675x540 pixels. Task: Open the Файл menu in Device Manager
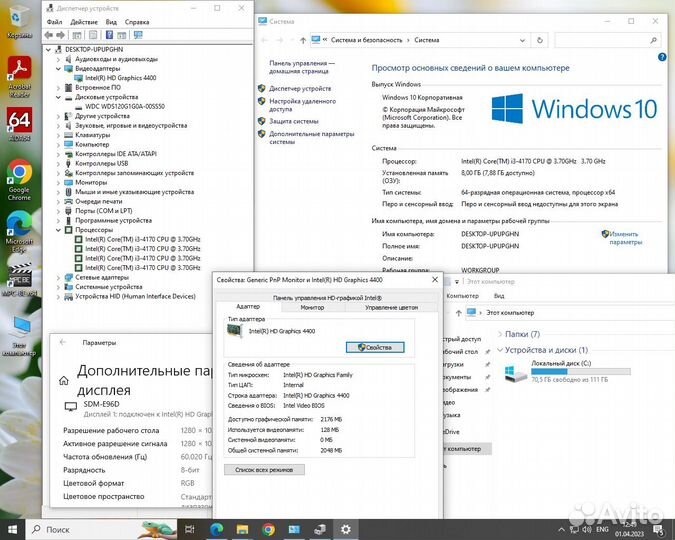coord(54,22)
